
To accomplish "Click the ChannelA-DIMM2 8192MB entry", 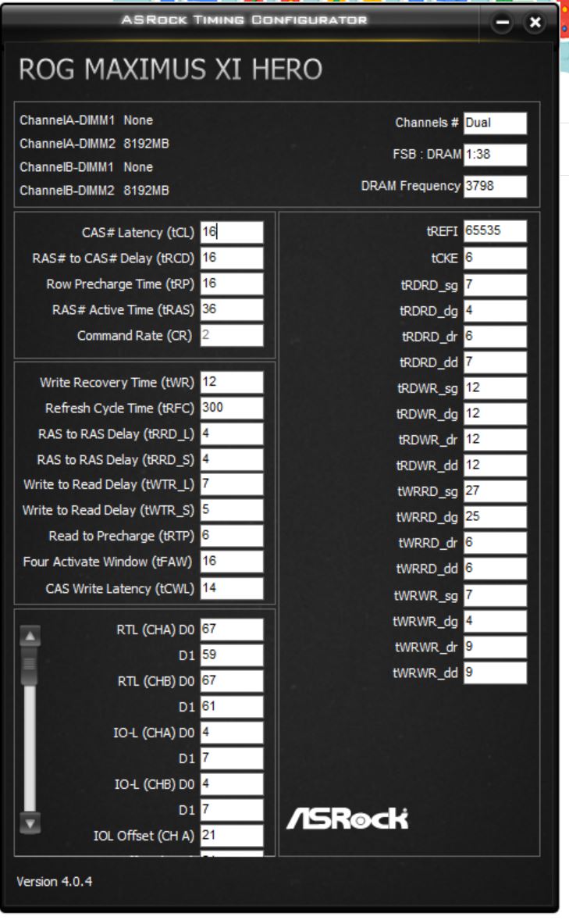I will coord(94,144).
